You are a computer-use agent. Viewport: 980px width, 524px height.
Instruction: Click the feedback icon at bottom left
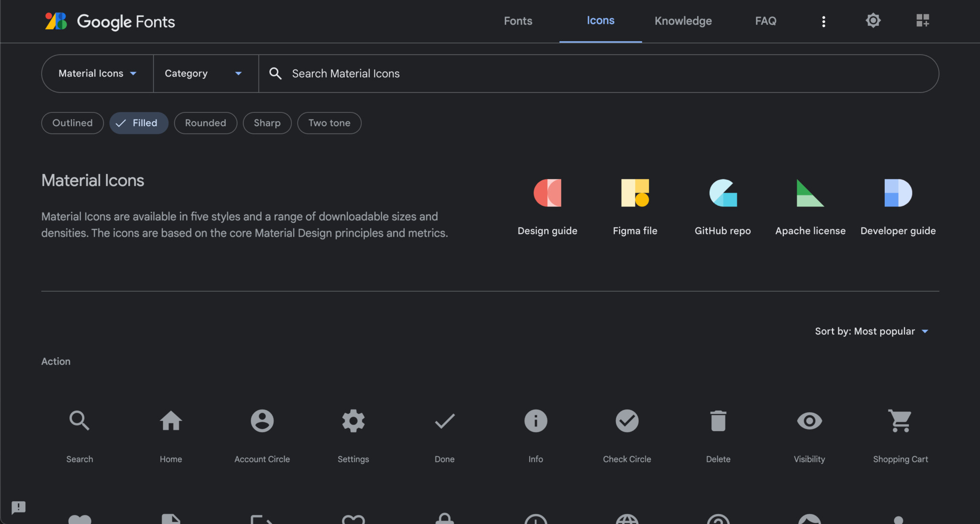point(18,507)
